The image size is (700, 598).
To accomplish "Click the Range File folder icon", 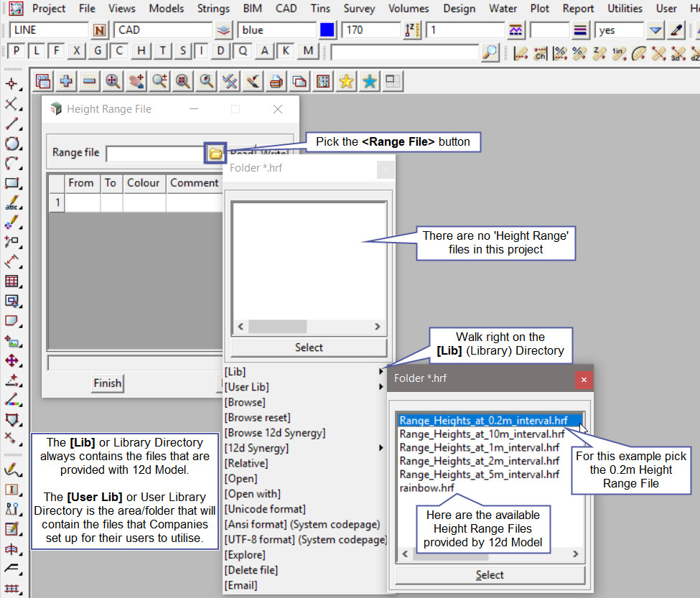I will click(x=215, y=153).
